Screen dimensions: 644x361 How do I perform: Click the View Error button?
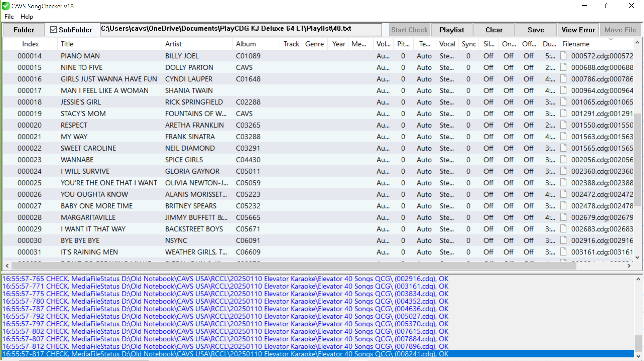click(x=578, y=30)
